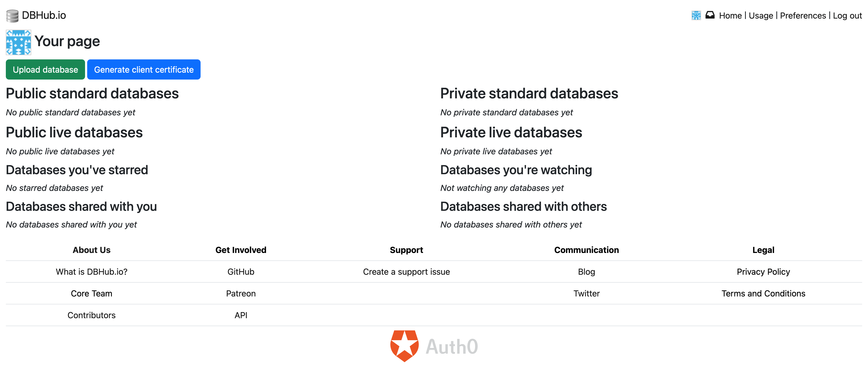Screen dimensions: 868x376
Task: Click Generate client certificate button
Action: coord(144,69)
